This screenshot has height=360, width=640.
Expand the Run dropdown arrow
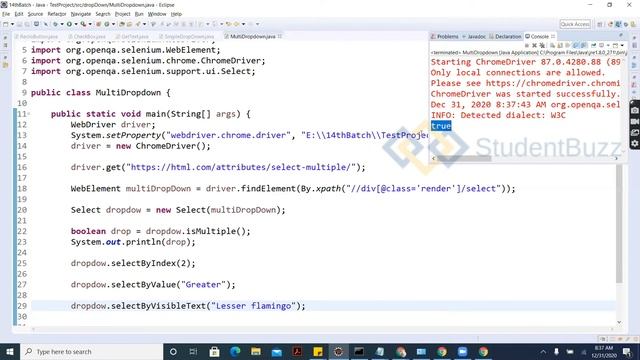[x=76, y=24]
